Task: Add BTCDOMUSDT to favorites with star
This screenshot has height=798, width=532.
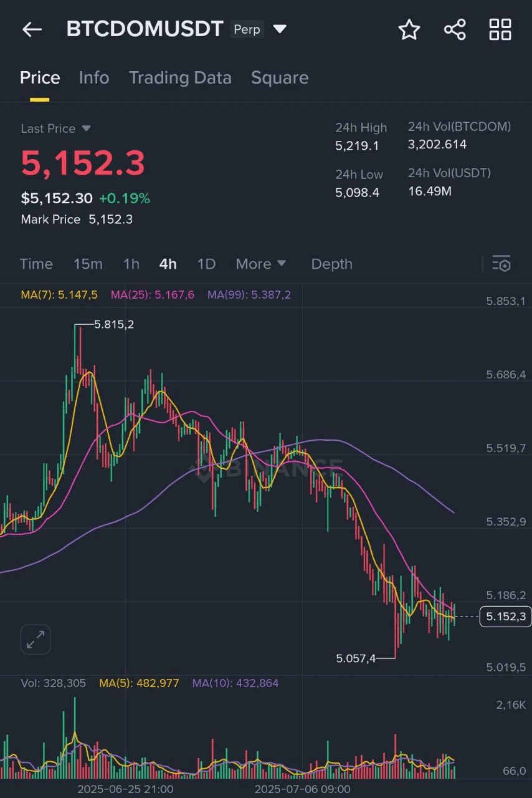Action: [409, 29]
